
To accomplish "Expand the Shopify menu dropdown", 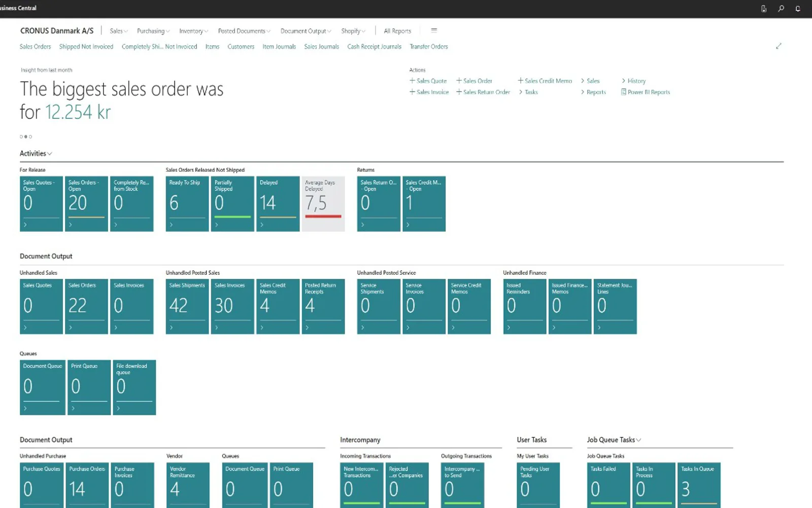I will 353,31.
